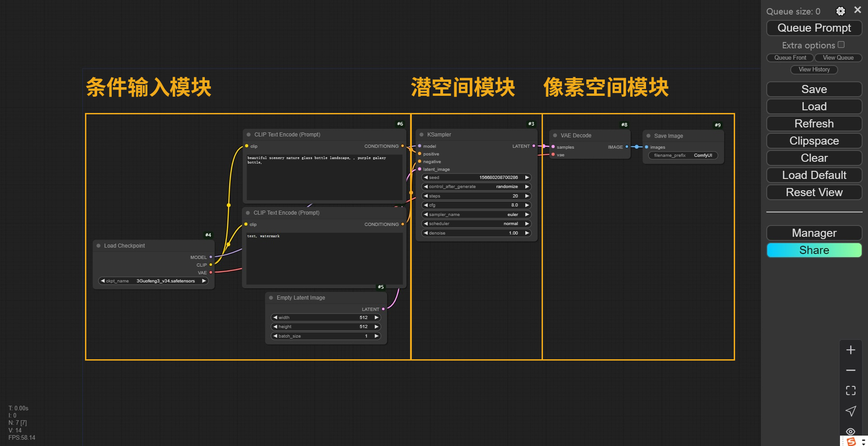Image resolution: width=868 pixels, height=446 pixels.
Task: Select a different checkpoint via ckpt_name arrow
Action: coord(204,281)
